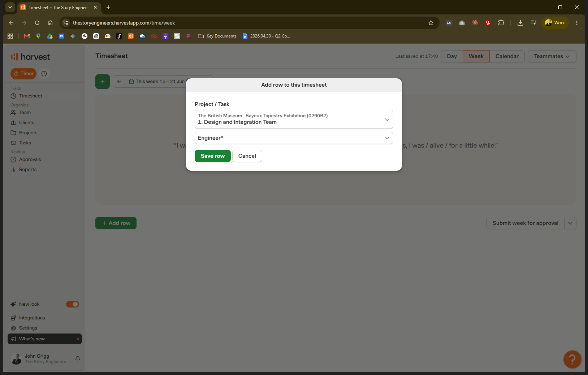Click Save row button
588x375 pixels.
click(x=213, y=156)
